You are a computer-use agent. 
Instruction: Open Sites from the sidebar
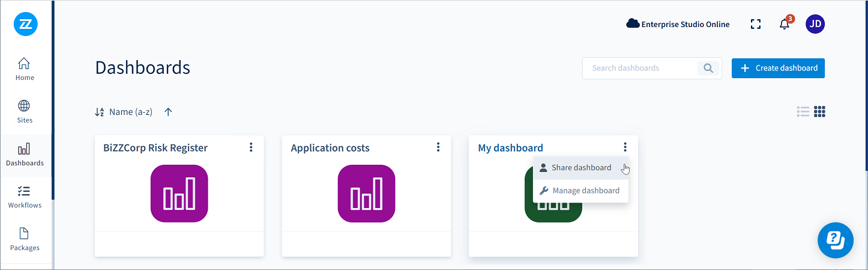tap(25, 111)
